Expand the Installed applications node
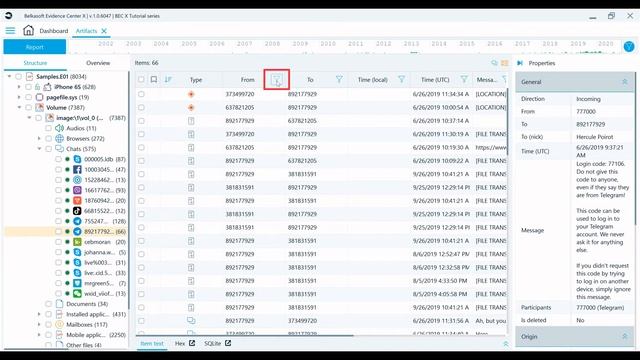Viewport: 640px width, 360px height. [x=39, y=314]
